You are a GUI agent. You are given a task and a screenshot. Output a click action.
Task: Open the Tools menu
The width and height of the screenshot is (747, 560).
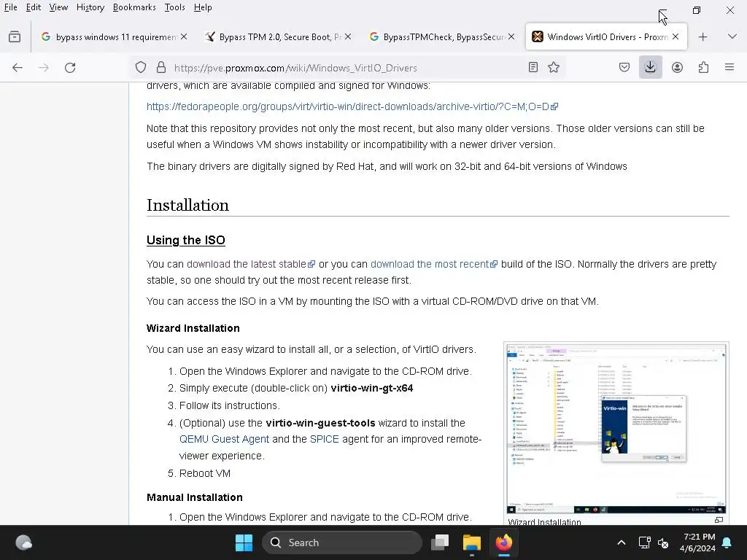coord(174,7)
